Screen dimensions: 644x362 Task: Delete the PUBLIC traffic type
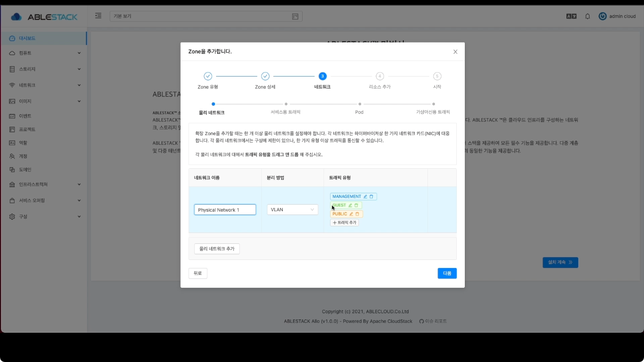[357, 214]
